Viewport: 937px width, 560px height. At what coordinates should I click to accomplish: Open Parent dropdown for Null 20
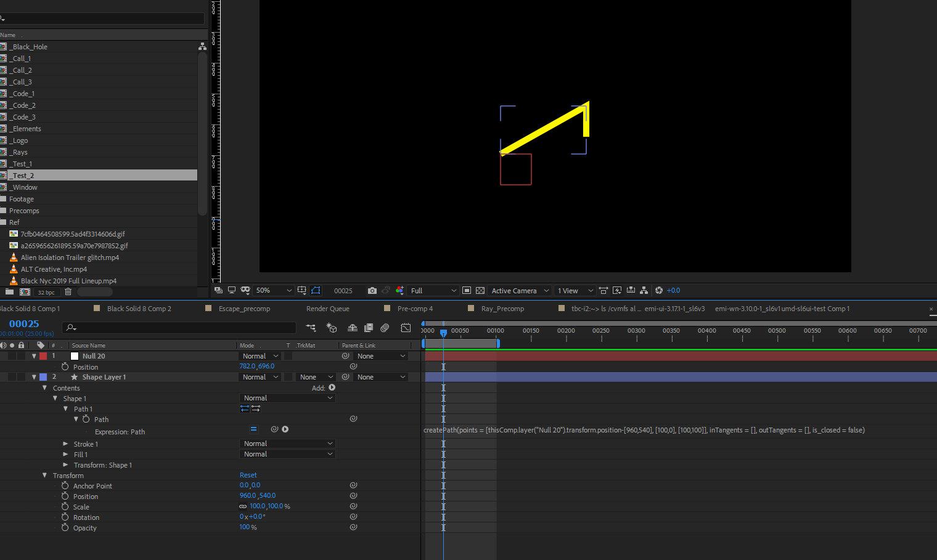[x=382, y=356]
